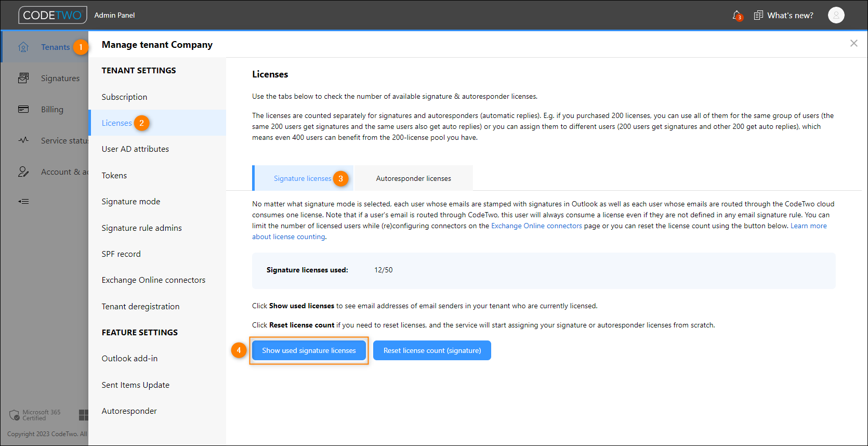The width and height of the screenshot is (868, 446).
Task: Click the CodeTwo logo
Action: (52, 15)
